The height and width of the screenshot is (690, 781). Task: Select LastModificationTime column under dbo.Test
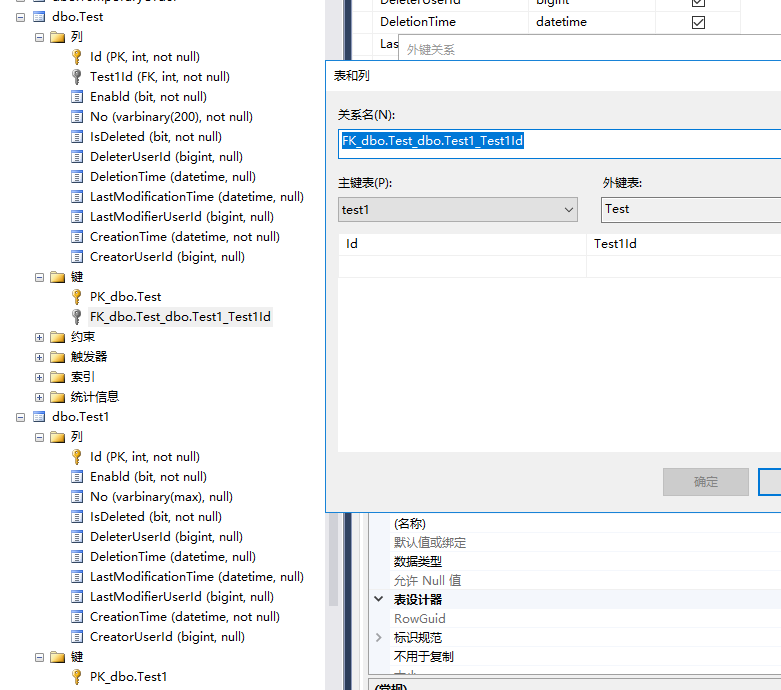pos(197,197)
